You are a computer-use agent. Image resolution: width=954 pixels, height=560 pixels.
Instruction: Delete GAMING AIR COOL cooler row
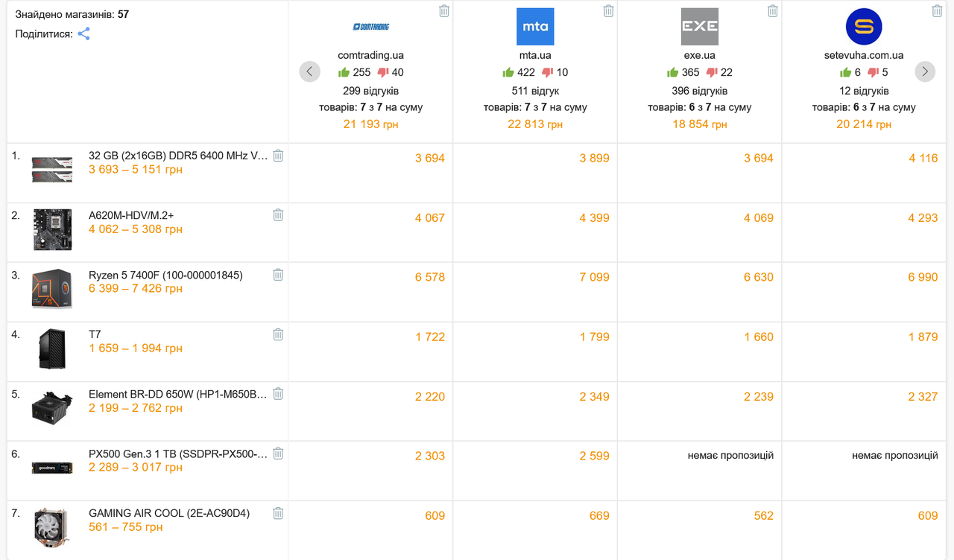(x=278, y=513)
